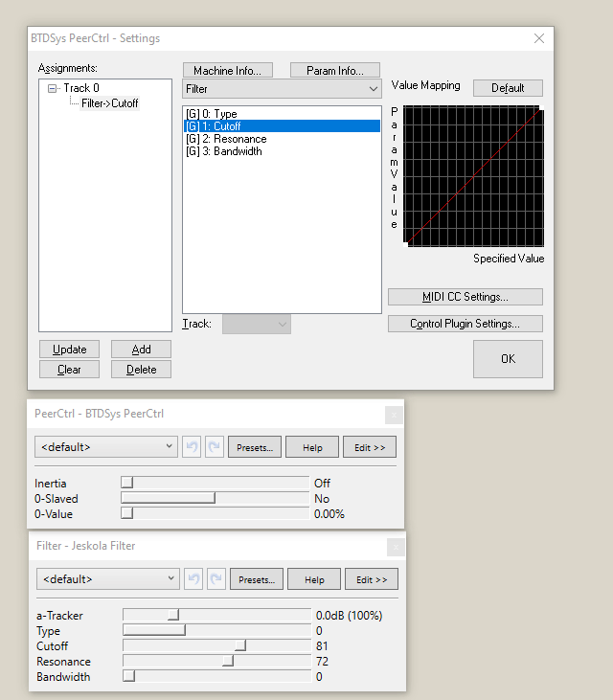Click the 0-Value reading 0.00%
The width and height of the screenshot is (613, 700).
coord(329,514)
